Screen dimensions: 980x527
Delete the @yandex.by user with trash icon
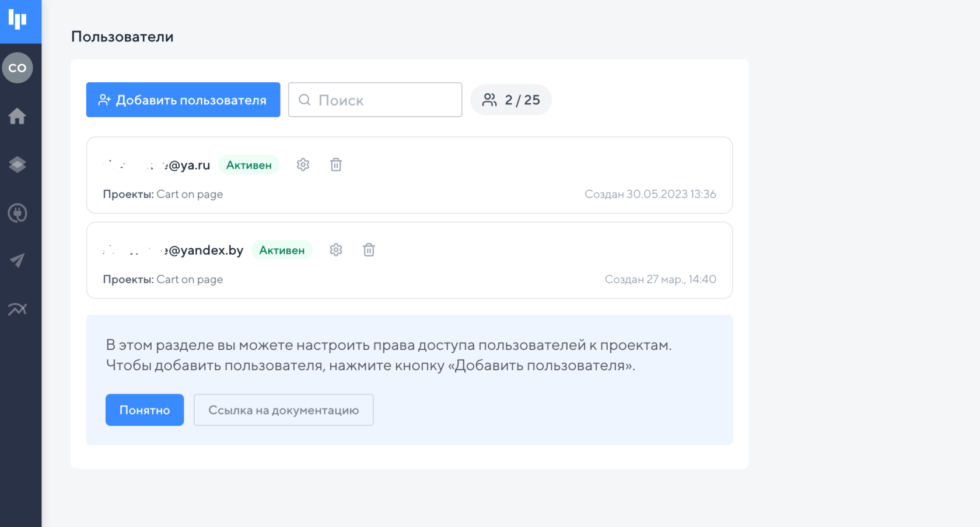pos(369,250)
